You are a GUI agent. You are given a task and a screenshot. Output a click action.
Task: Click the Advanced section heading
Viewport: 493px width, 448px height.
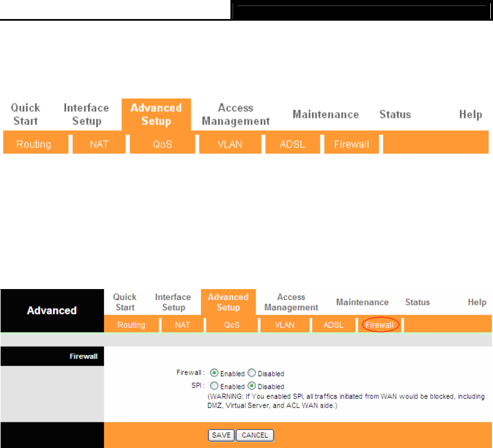click(x=52, y=310)
